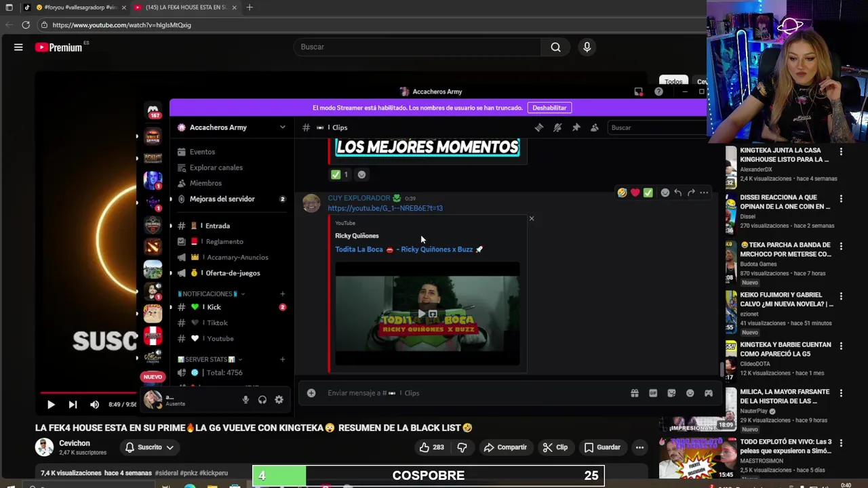Click message attachment plus button

click(311, 393)
